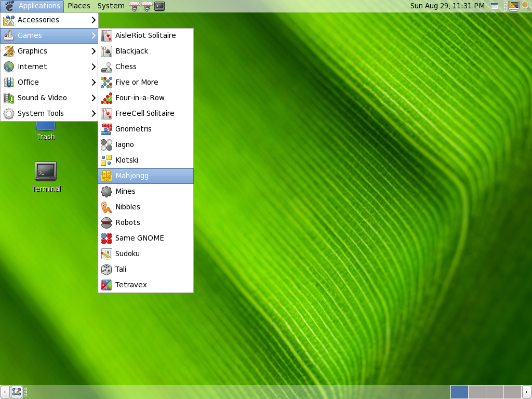532x399 pixels.
Task: Switch to the fourth workspace
Action: (512, 392)
